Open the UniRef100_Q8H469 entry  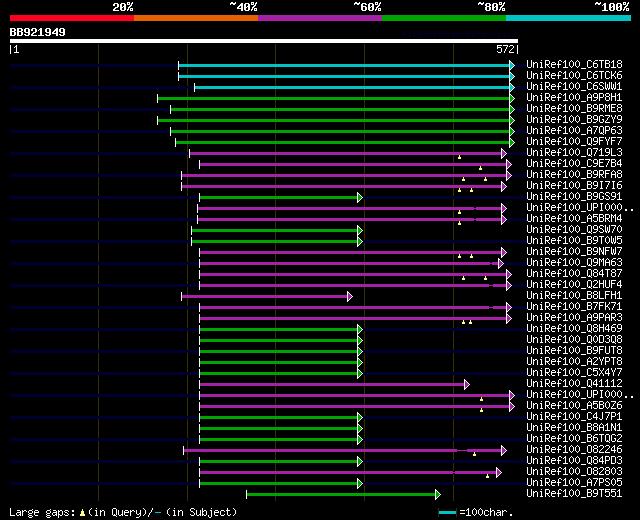574,329
